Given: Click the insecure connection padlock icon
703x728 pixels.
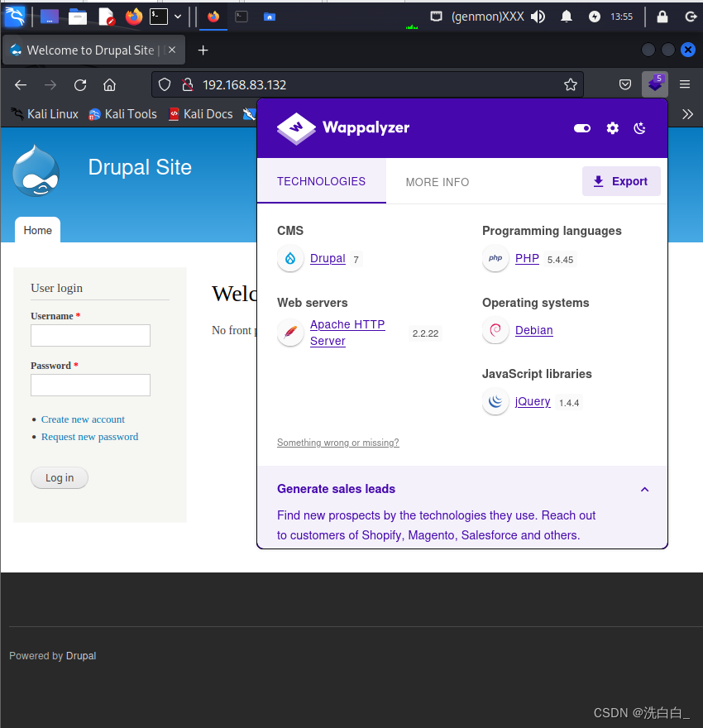Looking at the screenshot, I should (188, 85).
